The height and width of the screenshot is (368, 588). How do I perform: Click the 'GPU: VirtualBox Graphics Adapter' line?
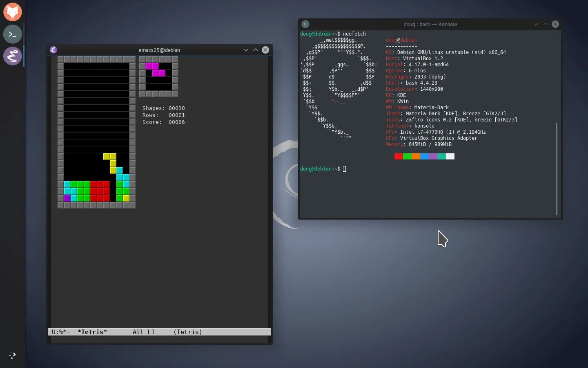432,138
